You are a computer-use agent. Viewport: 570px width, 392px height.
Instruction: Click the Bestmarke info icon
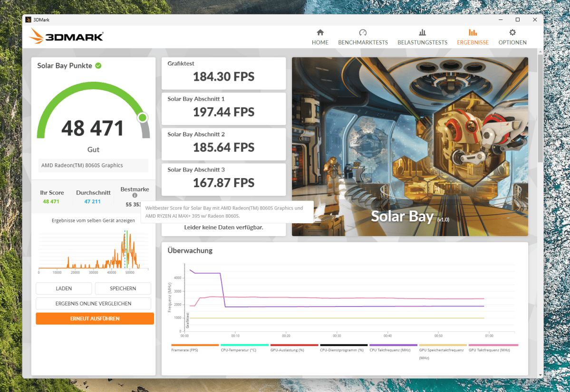click(135, 195)
